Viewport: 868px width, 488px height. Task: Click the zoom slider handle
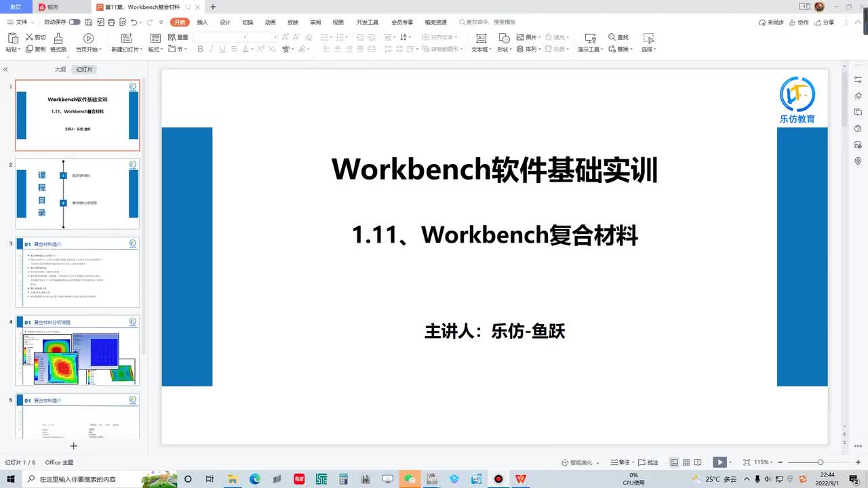pyautogui.click(x=821, y=462)
